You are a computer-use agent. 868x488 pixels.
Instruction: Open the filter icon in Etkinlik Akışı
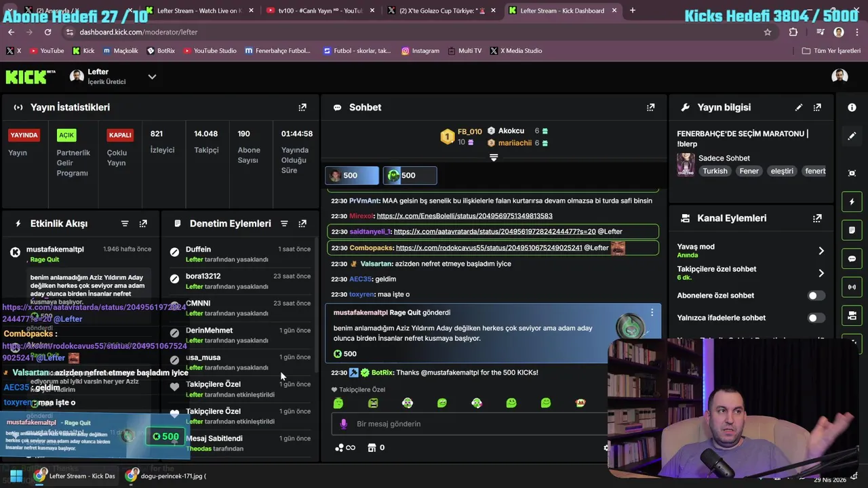tap(125, 224)
